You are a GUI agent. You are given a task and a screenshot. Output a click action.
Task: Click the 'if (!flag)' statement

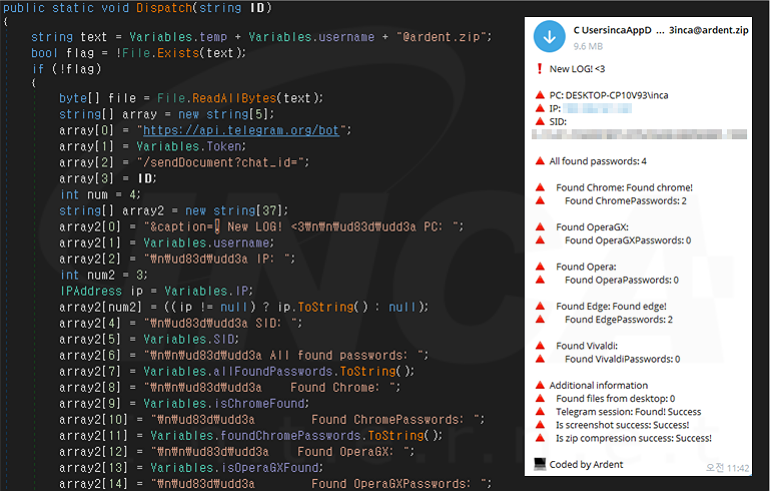tap(66, 69)
